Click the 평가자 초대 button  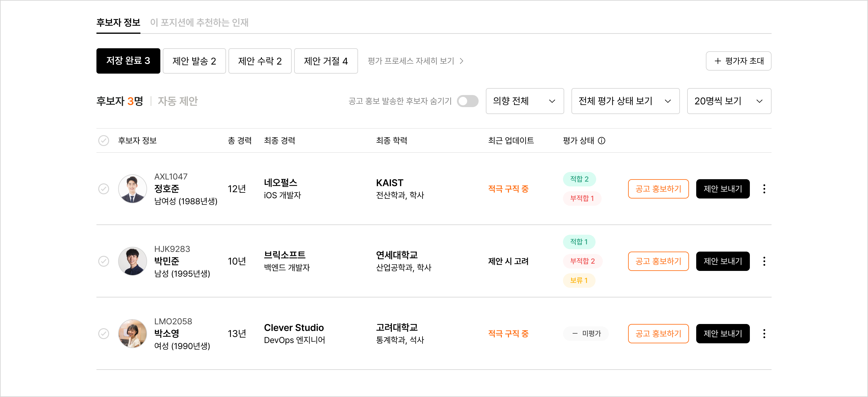point(739,61)
